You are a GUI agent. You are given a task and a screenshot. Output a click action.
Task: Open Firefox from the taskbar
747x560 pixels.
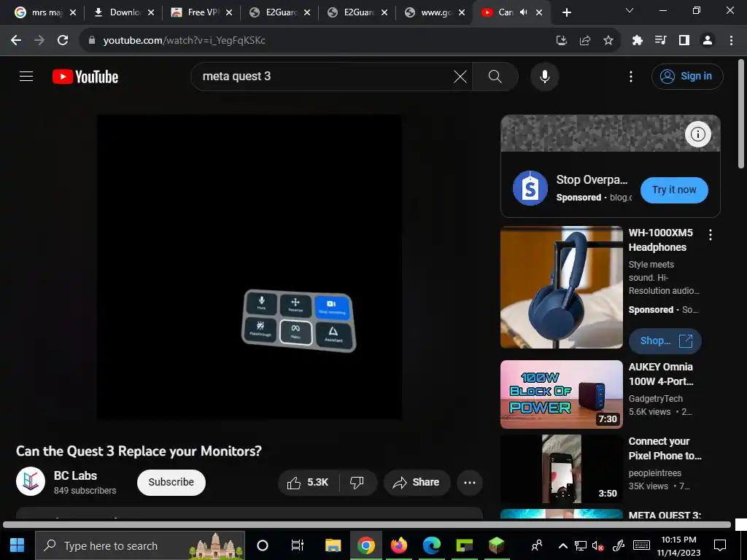click(399, 545)
